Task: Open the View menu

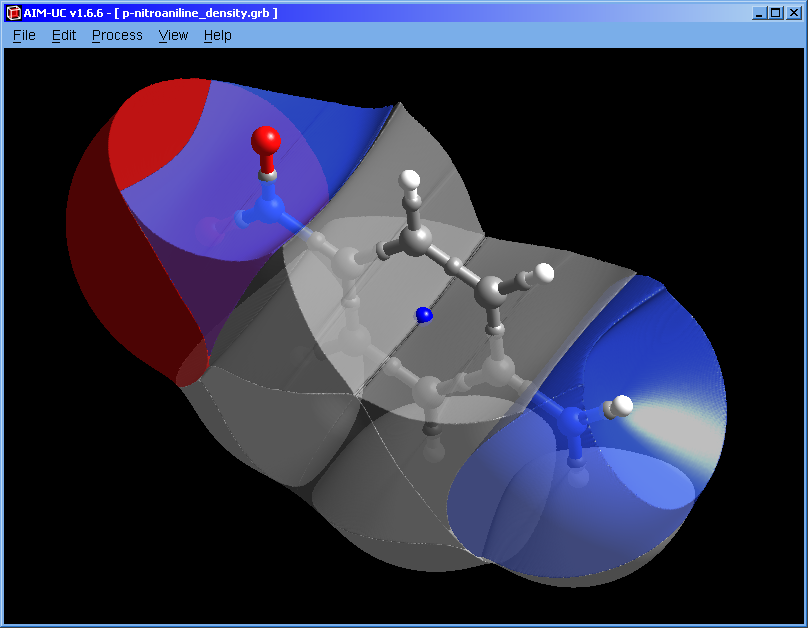Action: (173, 35)
